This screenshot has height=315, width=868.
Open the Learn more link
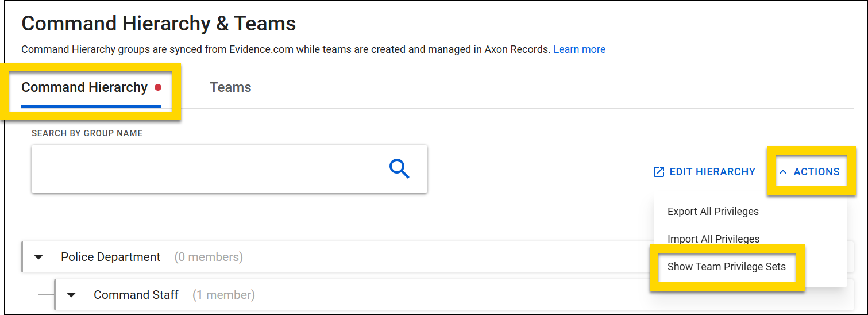[x=579, y=49]
